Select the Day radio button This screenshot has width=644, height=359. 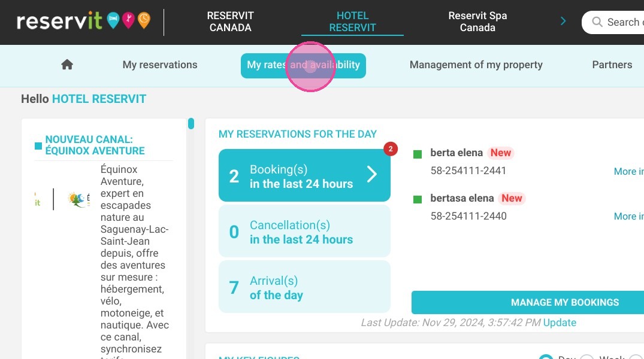(x=546, y=356)
